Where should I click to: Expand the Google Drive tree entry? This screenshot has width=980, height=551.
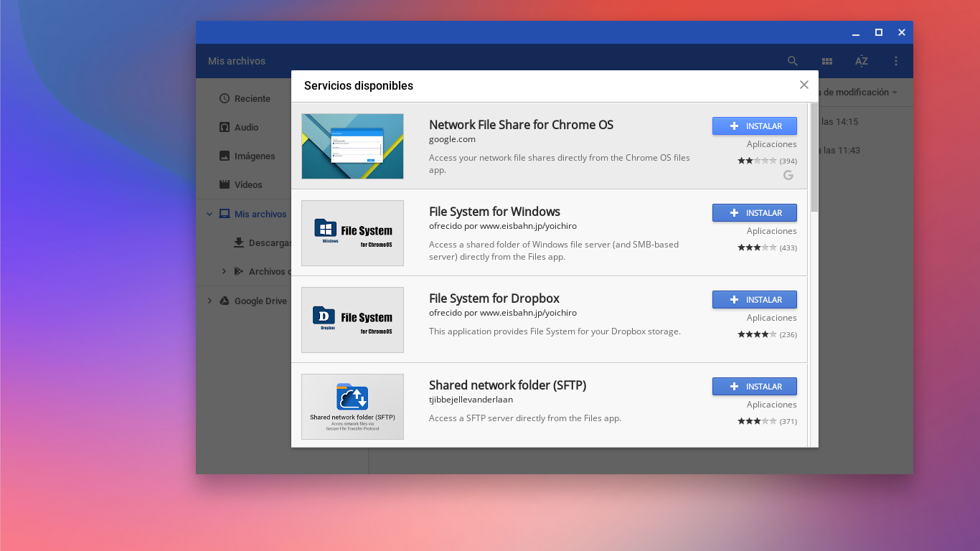pyautogui.click(x=209, y=301)
